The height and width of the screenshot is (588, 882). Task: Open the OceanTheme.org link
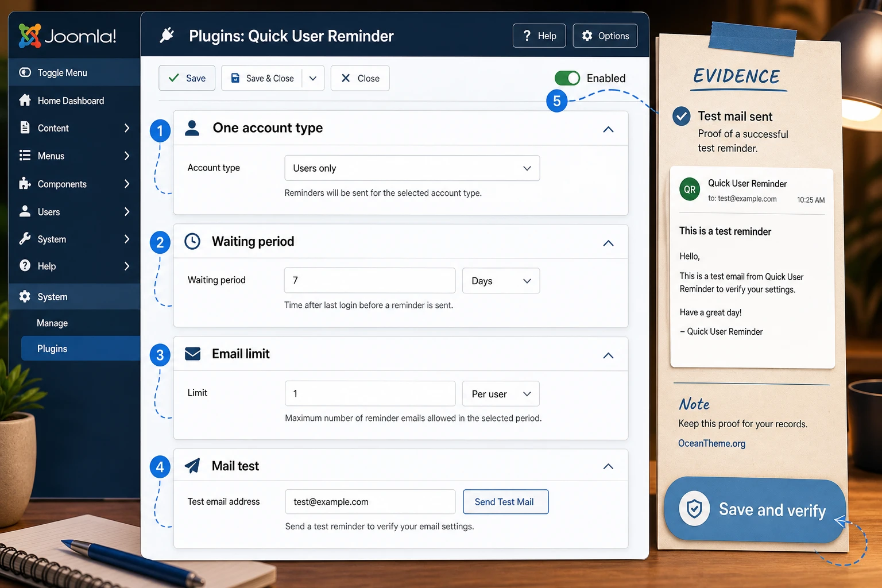coord(711,443)
